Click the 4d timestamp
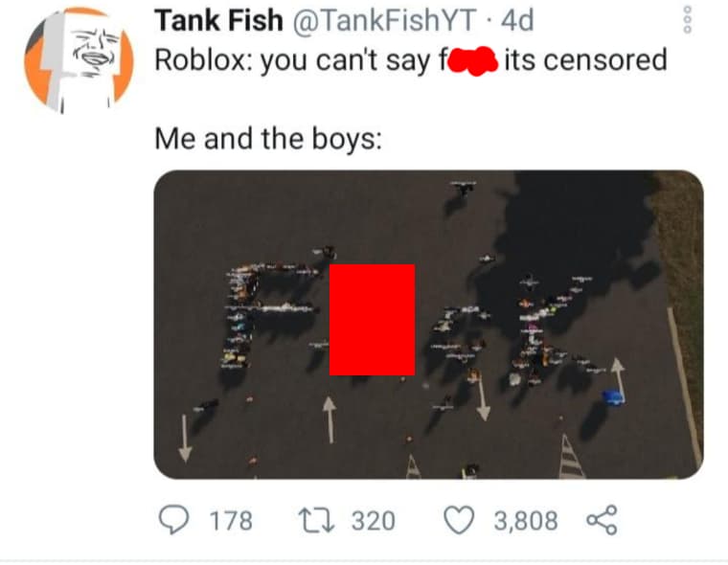Image resolution: width=728 pixels, height=565 pixels. (x=517, y=20)
